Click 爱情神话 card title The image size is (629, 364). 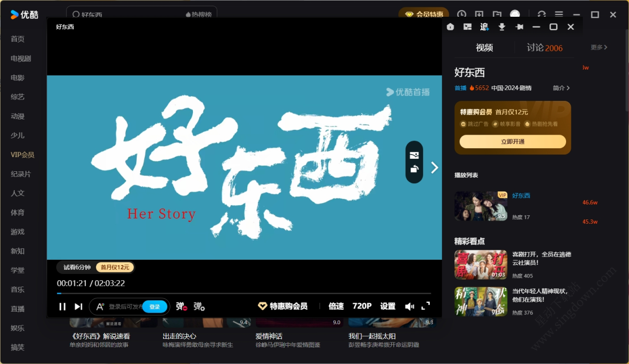tap(269, 336)
